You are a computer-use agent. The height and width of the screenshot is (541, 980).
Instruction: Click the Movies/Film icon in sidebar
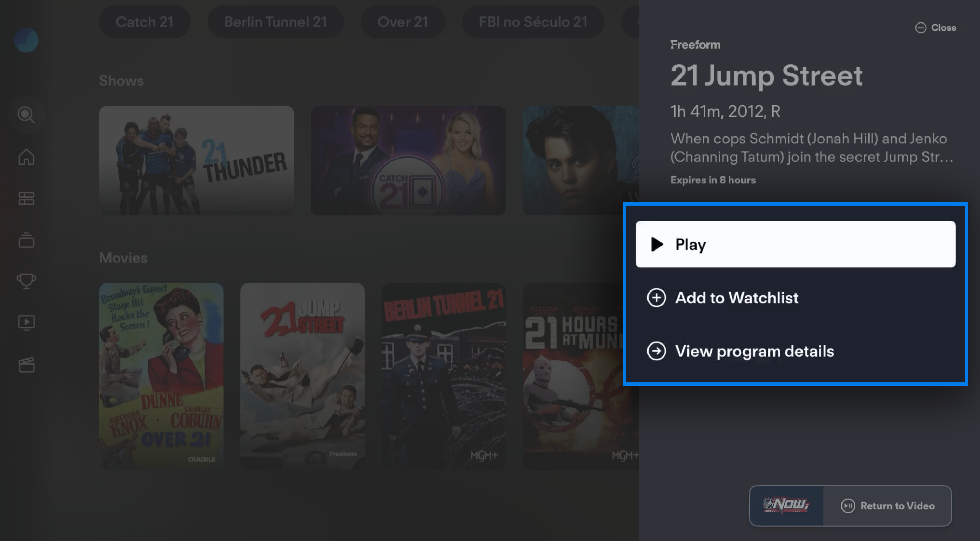point(27,365)
